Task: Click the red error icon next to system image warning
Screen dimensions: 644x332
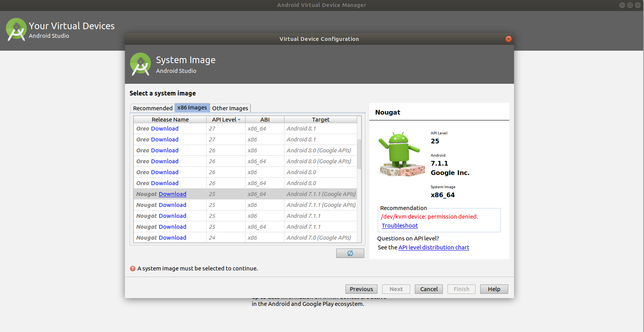Action: [x=133, y=268]
